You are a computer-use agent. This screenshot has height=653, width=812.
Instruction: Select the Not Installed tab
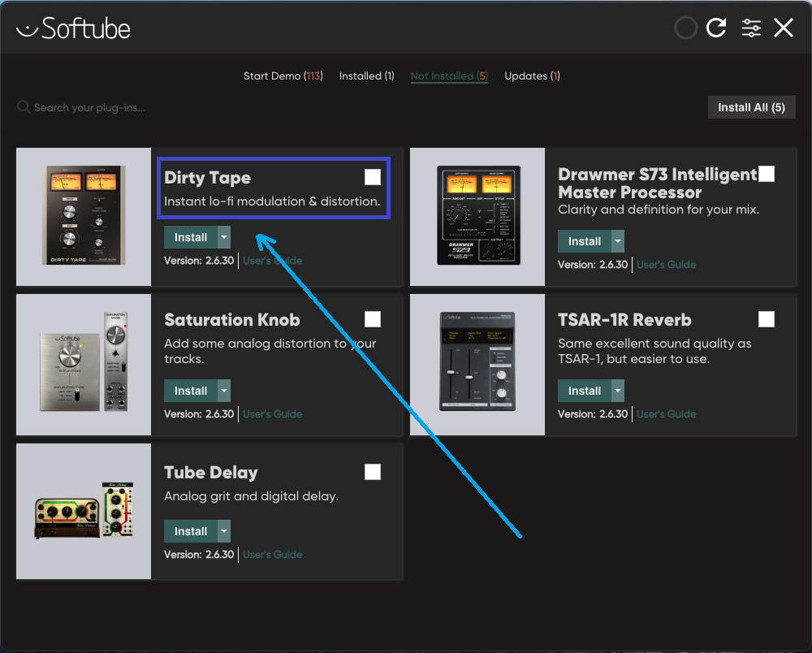pyautogui.click(x=449, y=76)
